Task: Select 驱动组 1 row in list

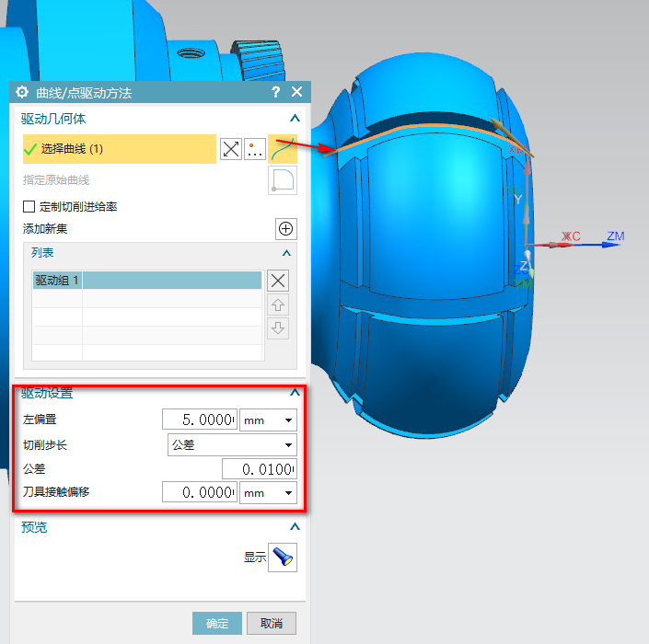Action: (147, 280)
